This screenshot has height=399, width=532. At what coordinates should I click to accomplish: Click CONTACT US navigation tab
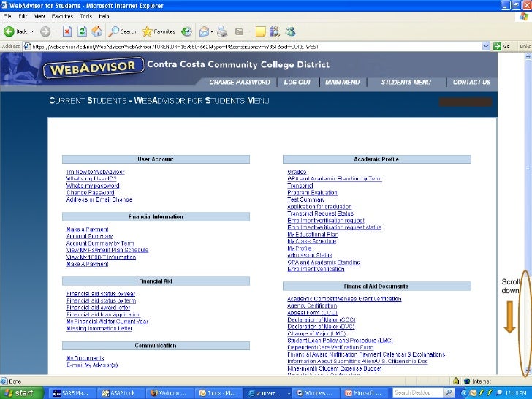click(471, 82)
